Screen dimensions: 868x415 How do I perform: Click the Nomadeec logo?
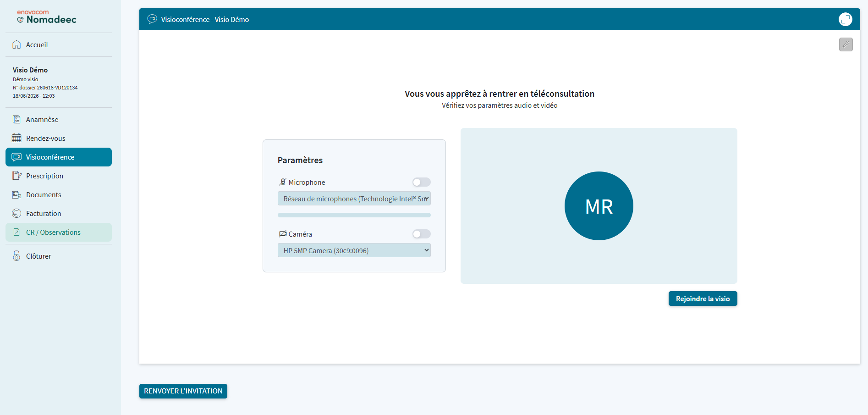[46, 17]
